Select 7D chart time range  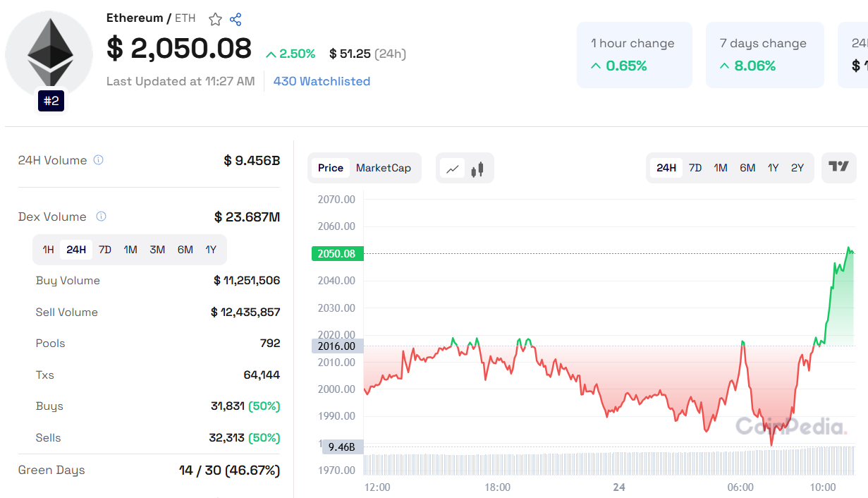click(695, 168)
